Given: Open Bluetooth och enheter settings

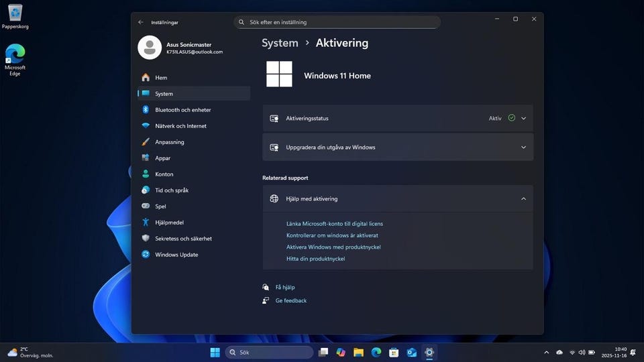Looking at the screenshot, I should (182, 110).
